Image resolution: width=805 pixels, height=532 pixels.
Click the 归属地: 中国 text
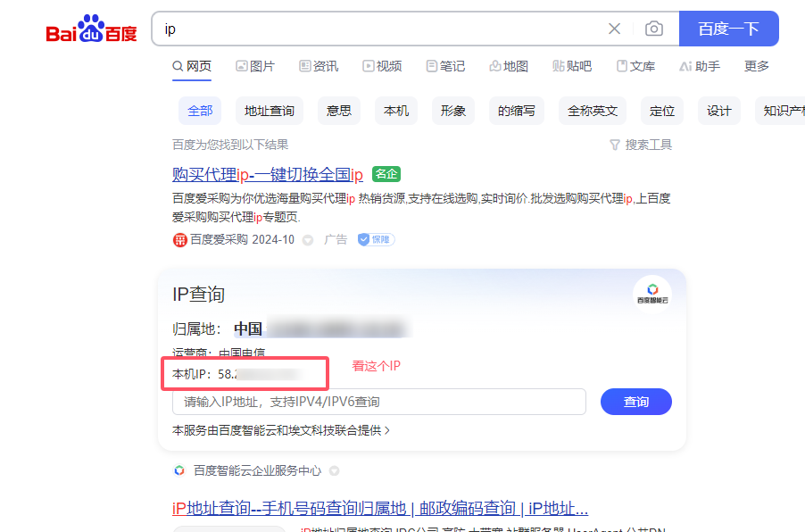tap(217, 328)
